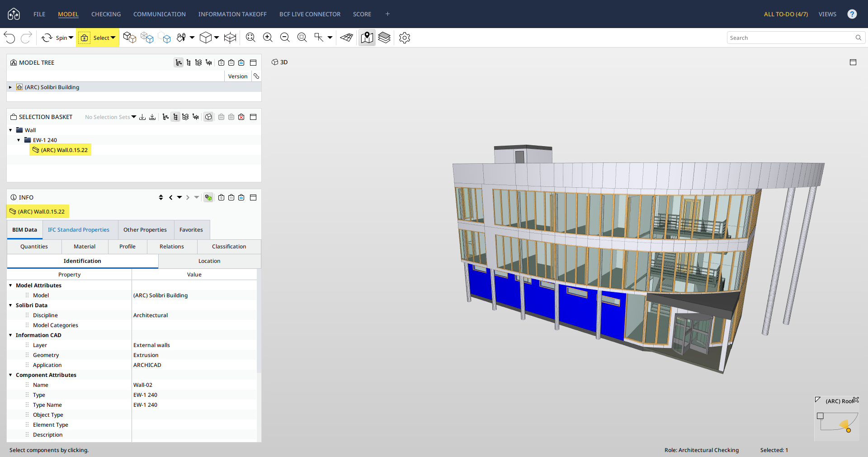Screen dimensions: 868x457
Task: Open IFC Standard Properties tab
Action: click(x=79, y=230)
